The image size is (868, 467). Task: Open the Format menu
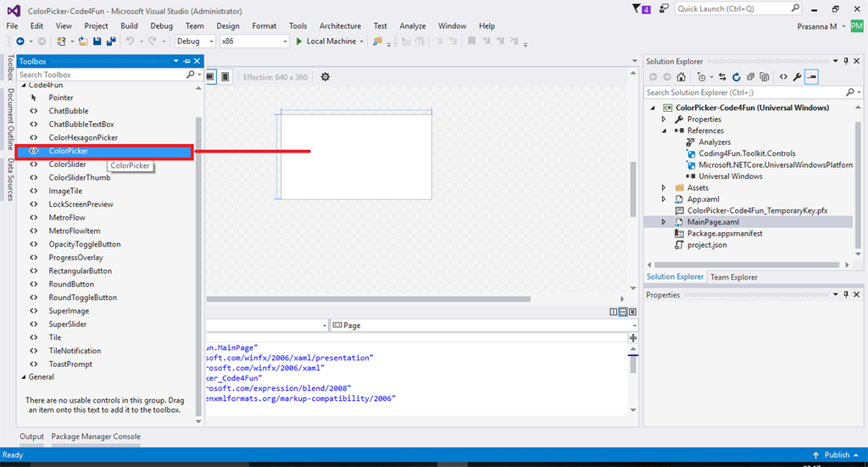264,26
